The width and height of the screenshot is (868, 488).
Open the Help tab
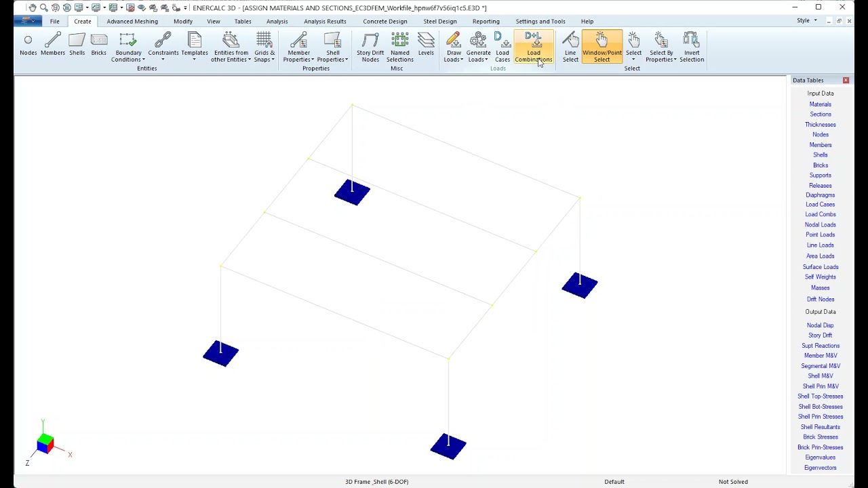point(587,21)
